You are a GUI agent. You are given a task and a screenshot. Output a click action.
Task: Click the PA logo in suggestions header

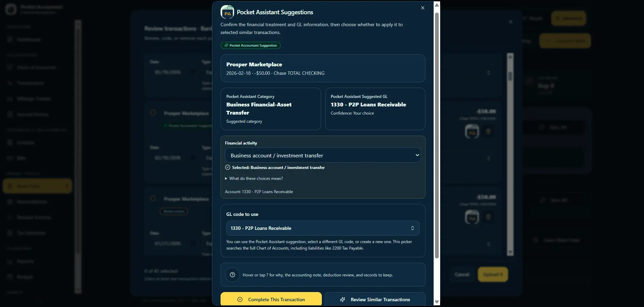click(227, 12)
